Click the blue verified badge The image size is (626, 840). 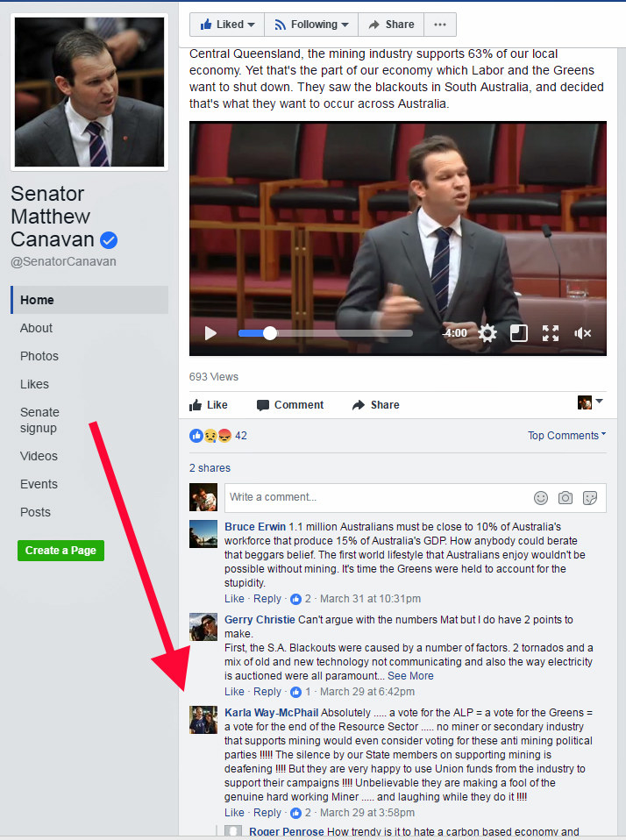[x=109, y=240]
